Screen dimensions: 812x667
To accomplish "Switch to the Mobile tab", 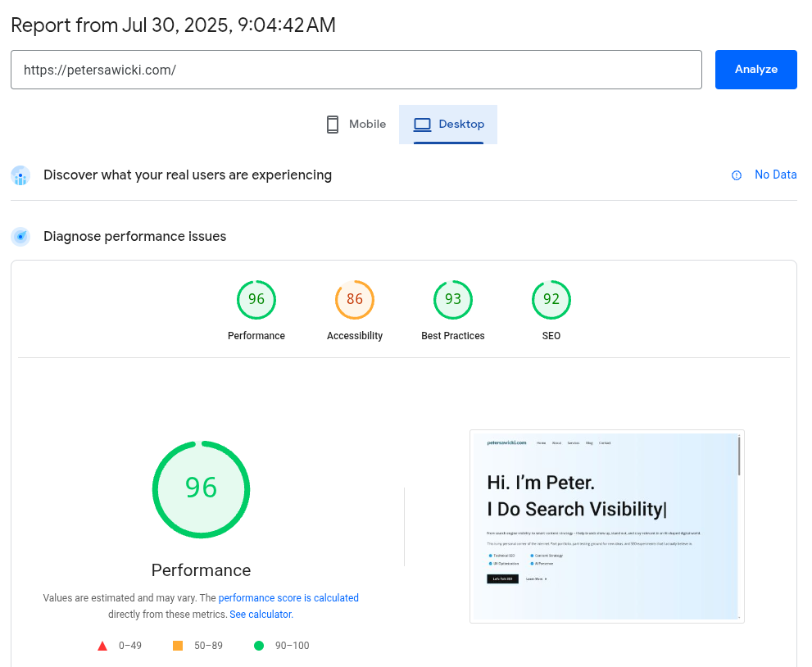I will tap(355, 124).
